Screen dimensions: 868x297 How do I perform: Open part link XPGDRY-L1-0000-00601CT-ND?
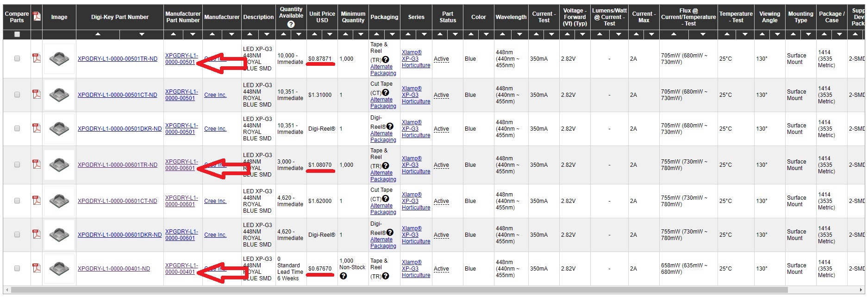117,201
